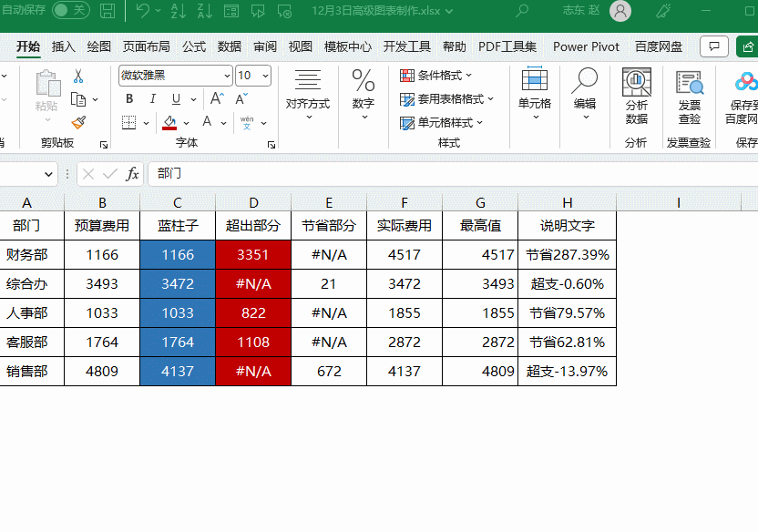The height and width of the screenshot is (532, 758).
Task: Toggle Underline formatting
Action: point(176,99)
